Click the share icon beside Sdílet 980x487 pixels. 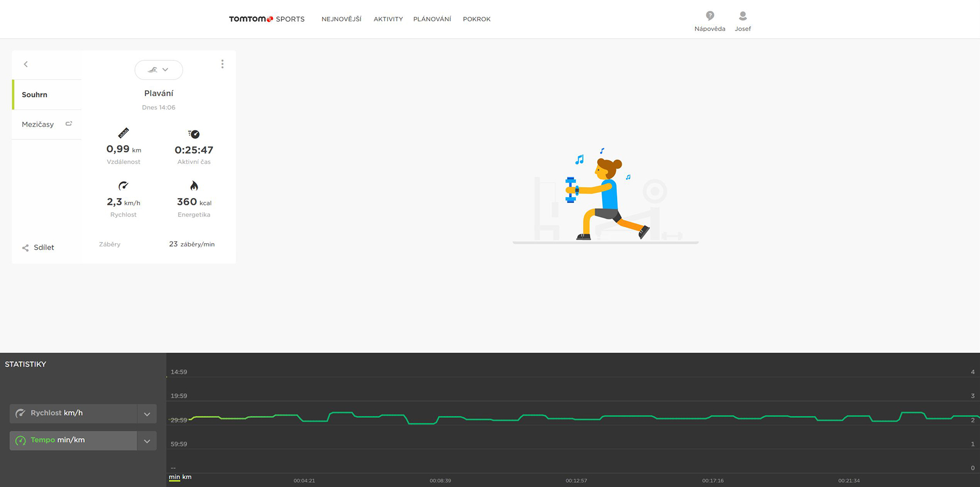(x=26, y=248)
